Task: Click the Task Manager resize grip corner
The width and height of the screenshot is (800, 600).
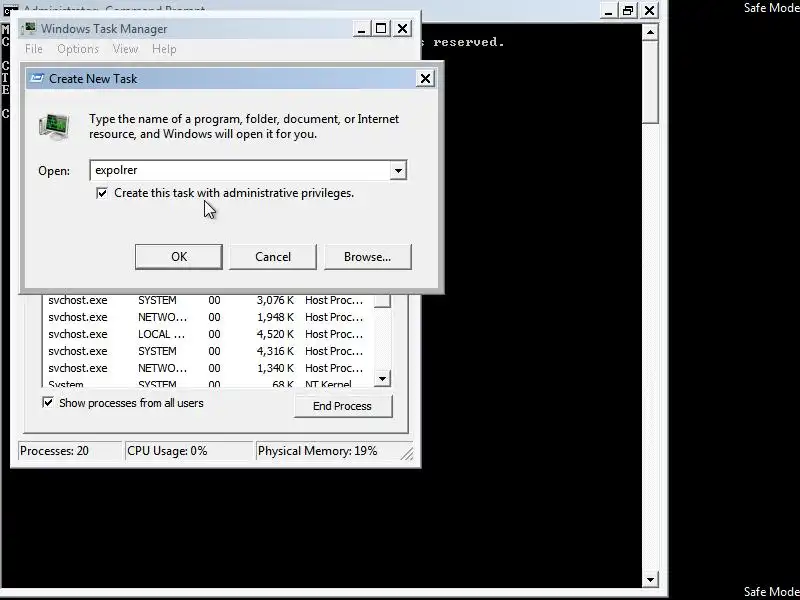Action: point(407,454)
